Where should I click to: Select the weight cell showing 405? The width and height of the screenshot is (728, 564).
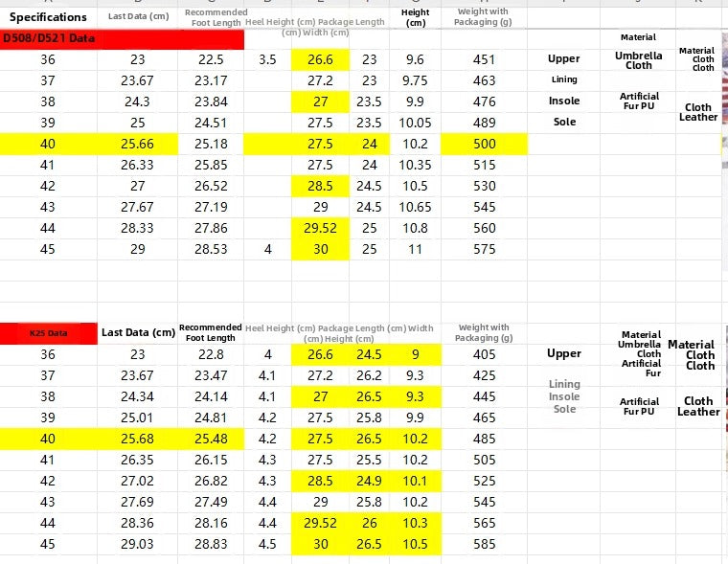click(485, 354)
